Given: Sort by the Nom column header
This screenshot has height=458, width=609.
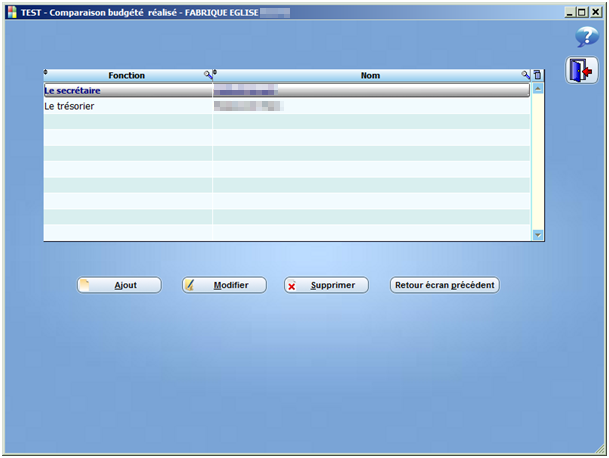Looking at the screenshot, I should point(370,75).
